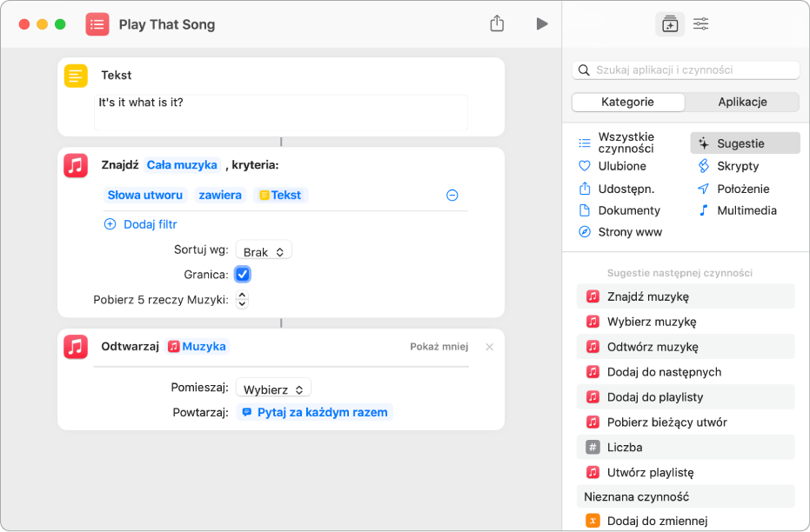Select the Nieznana czynność row
The width and height of the screenshot is (810, 532).
(x=686, y=497)
